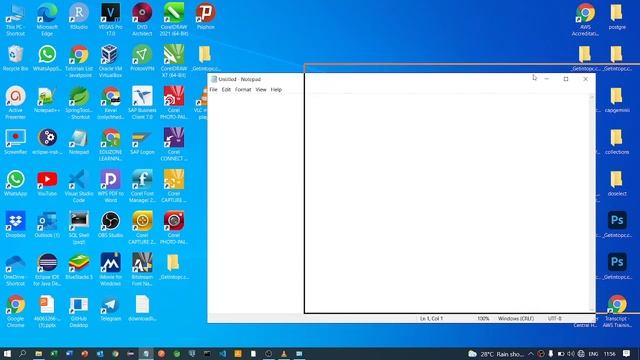Open the volume control in system tray

571,354
